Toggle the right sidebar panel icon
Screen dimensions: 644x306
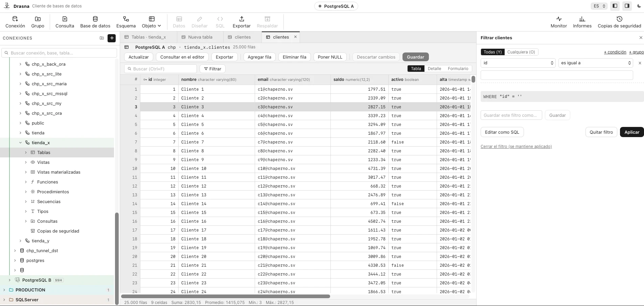[x=627, y=6]
